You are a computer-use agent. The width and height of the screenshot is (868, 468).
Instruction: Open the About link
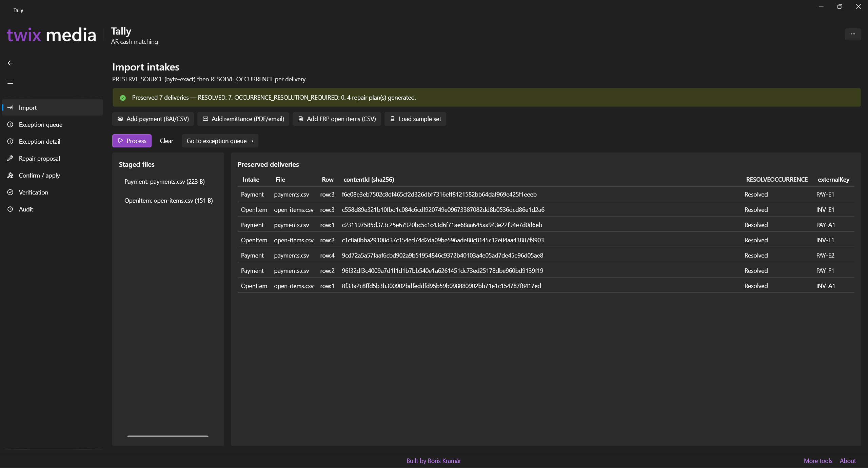848,461
